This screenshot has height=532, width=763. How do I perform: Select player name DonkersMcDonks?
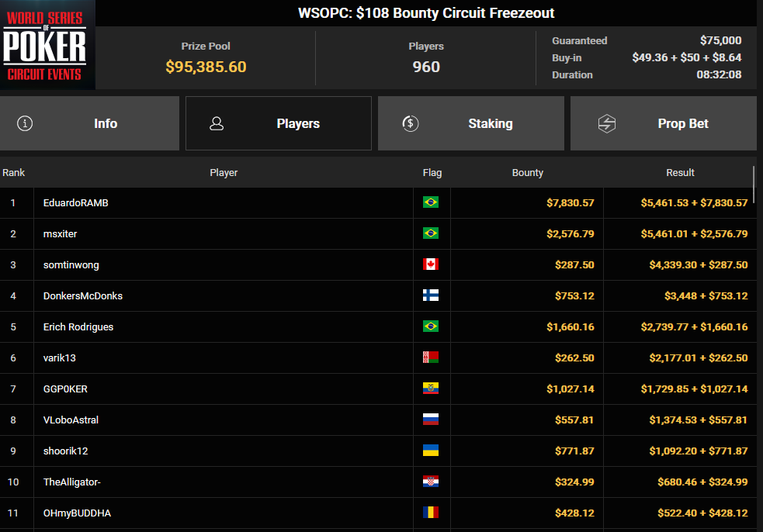[x=83, y=295]
